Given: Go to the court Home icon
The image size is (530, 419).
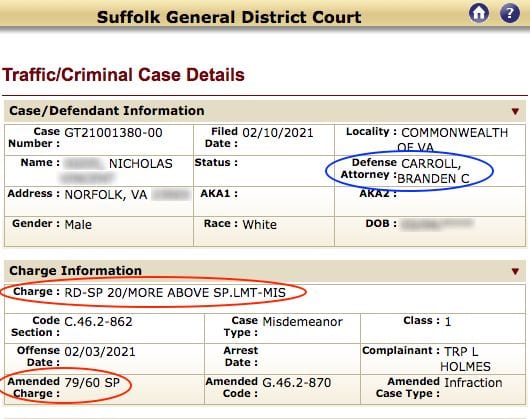Looking at the screenshot, I should [479, 13].
